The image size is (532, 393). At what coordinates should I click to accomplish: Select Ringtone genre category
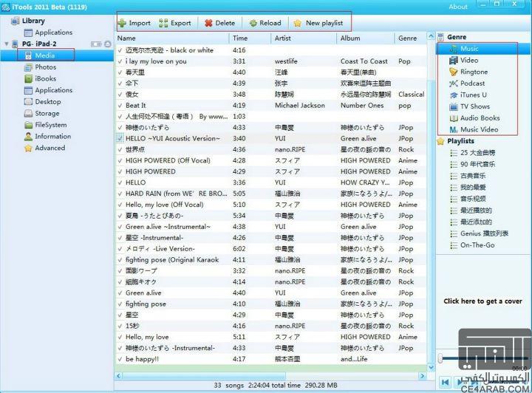[x=468, y=72]
